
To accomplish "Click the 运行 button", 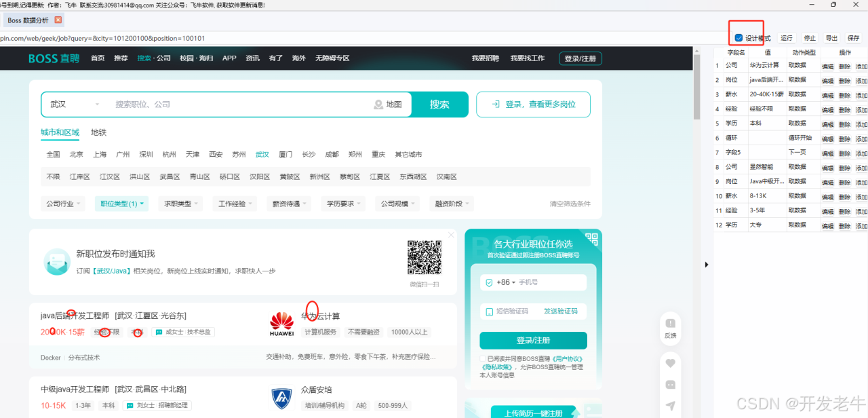I will coord(787,38).
